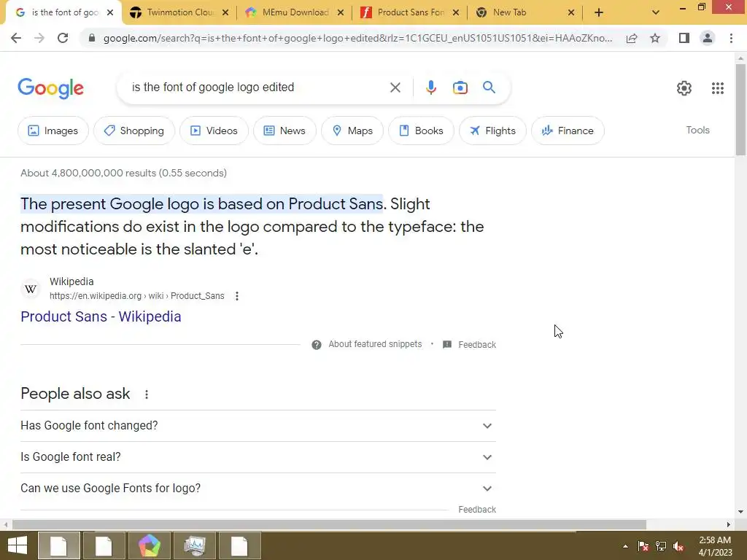Click the vertical scrollbar thumb
This screenshot has height=560, width=747.
coord(740,109)
